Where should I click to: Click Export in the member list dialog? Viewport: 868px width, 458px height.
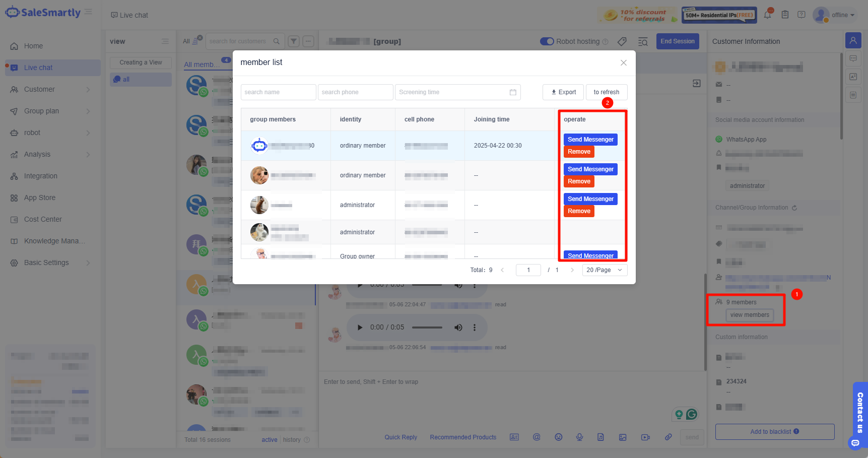pyautogui.click(x=563, y=92)
